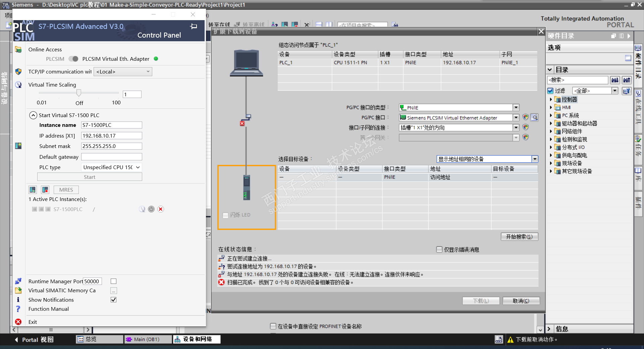644x349 pixels.
Task: Open the <全部> filter dropdown in catalog
Action: click(x=614, y=91)
